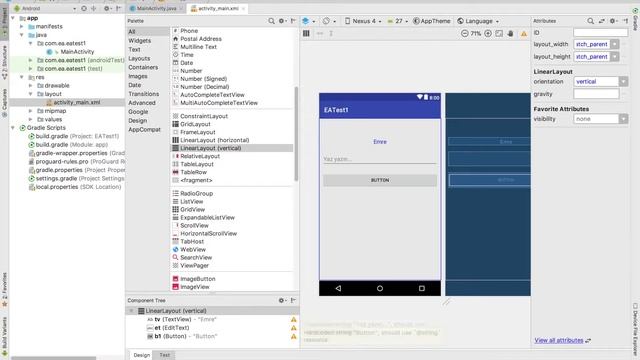Open Palette settings gear
The height and width of the screenshot is (360, 640).
coord(282,21)
